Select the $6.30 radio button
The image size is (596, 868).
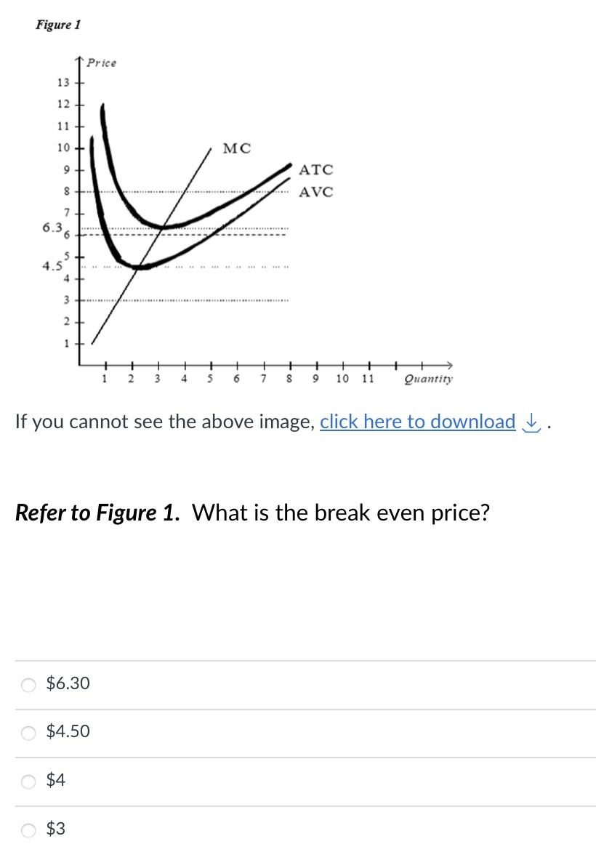pos(27,684)
